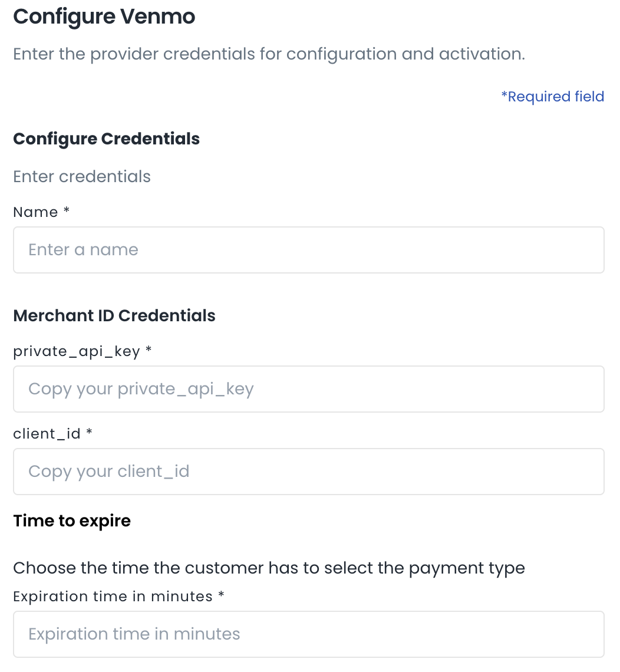Click the "Choose the time the customer" description
Image resolution: width=620 pixels, height=672 pixels.
(x=269, y=568)
